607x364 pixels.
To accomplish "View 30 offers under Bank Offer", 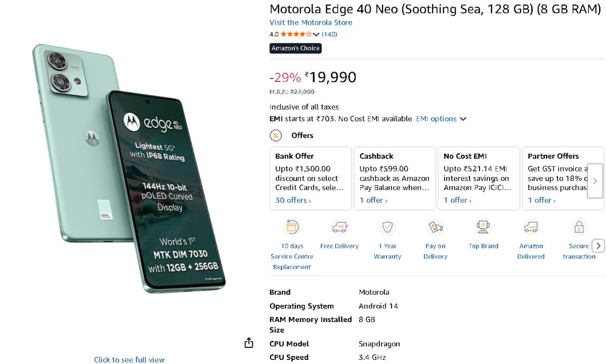I will pyautogui.click(x=293, y=200).
